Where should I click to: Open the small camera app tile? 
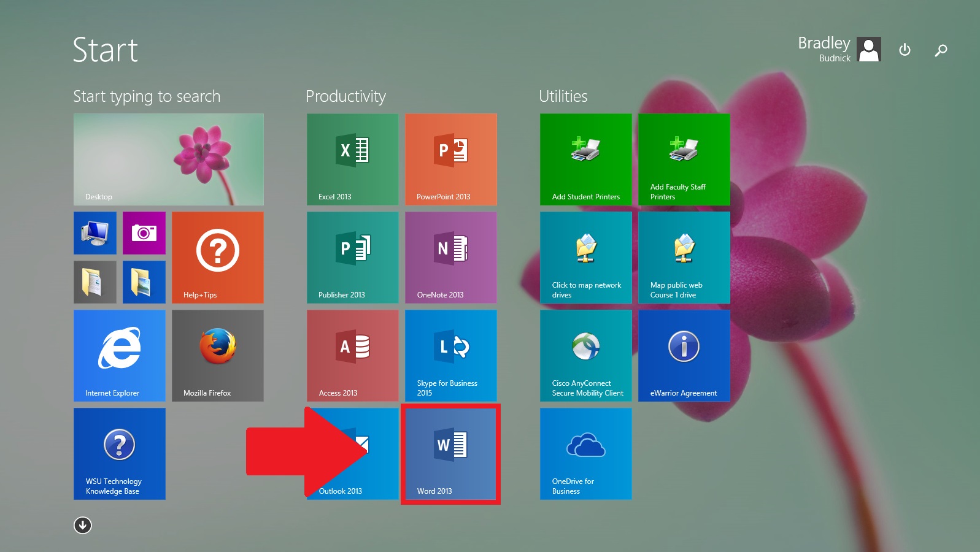144,232
